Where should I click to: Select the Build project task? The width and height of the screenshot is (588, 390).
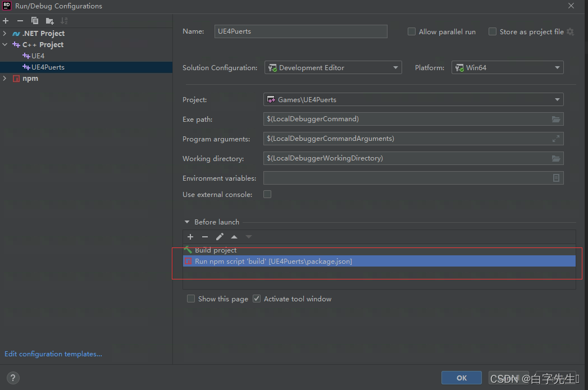379,250
